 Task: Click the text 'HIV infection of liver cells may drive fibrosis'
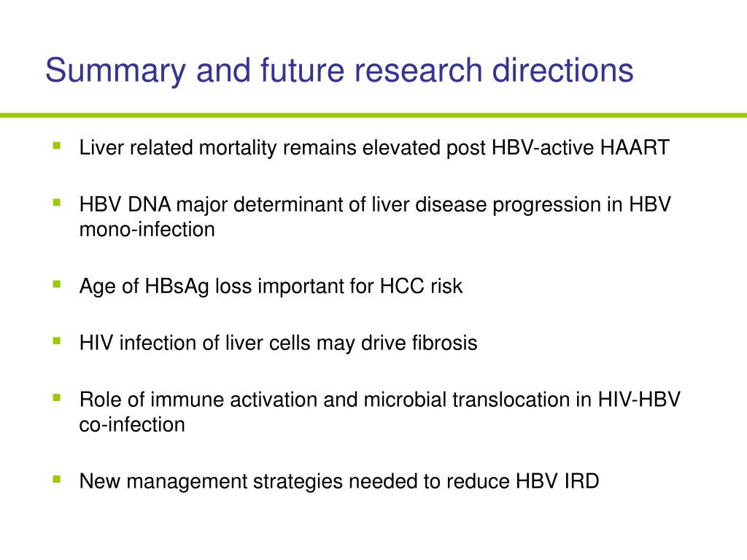pos(278,343)
